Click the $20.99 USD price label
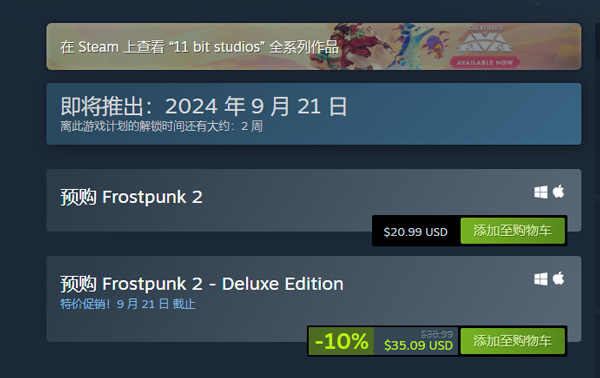Image resolution: width=600 pixels, height=378 pixels. (x=416, y=232)
